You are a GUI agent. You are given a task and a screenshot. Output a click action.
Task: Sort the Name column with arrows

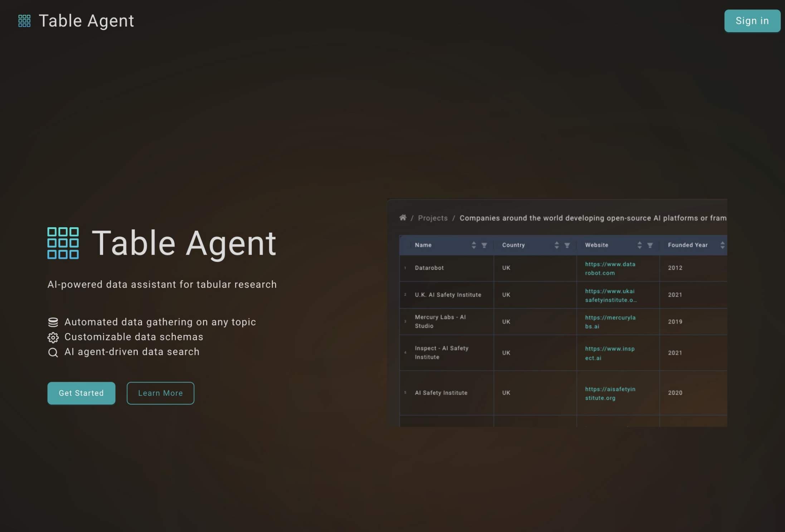pyautogui.click(x=473, y=245)
